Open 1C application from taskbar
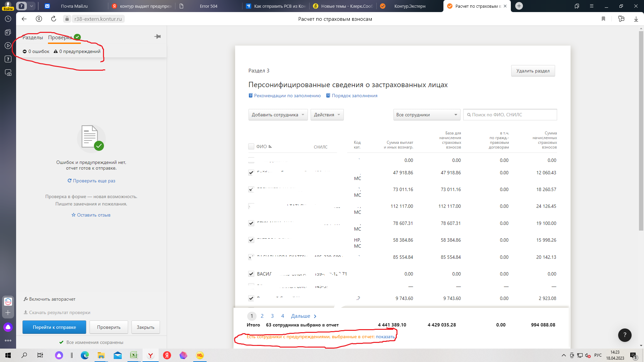Screen dimensions: 644x362 click(200, 355)
